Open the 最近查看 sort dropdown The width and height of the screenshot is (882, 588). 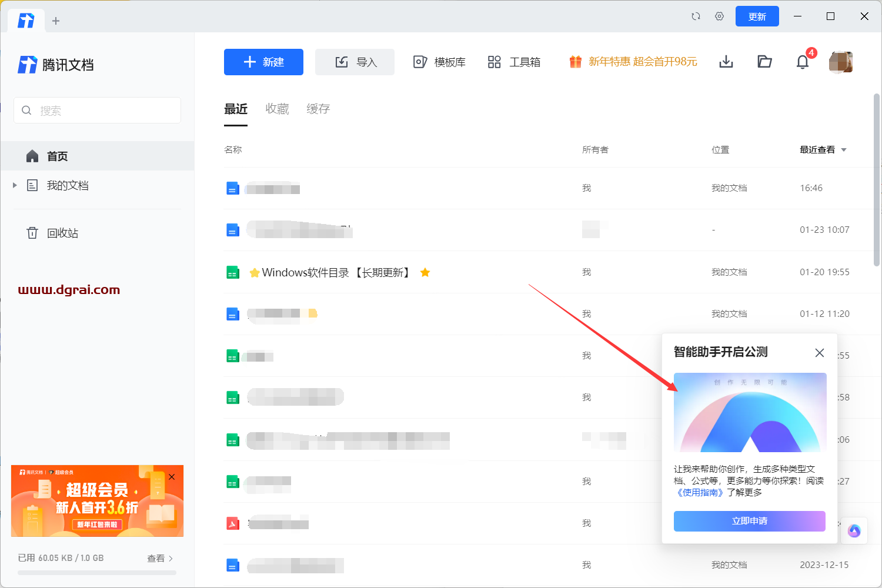[x=823, y=150]
